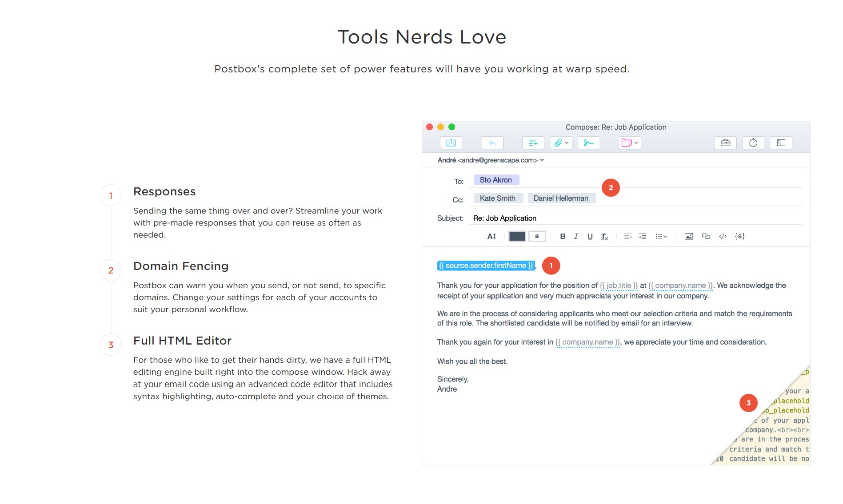Open the canned Responses toolbar button
Screen dimensions: 843x504
click(x=533, y=143)
